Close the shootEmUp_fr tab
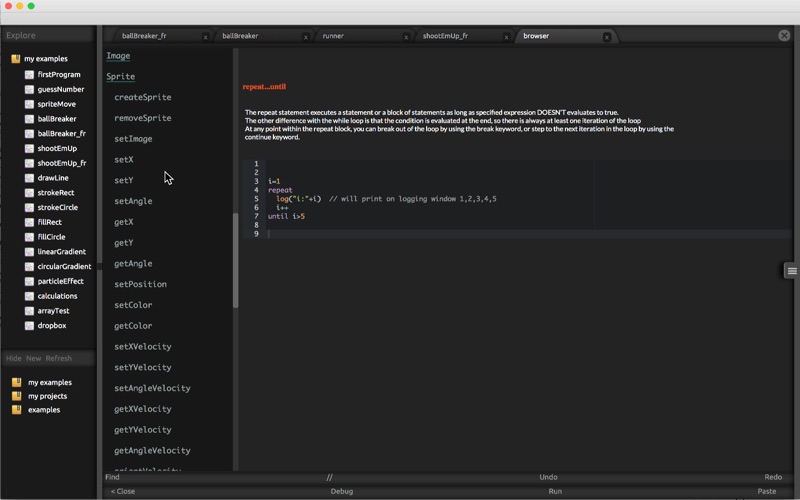The width and height of the screenshot is (800, 500). (506, 37)
